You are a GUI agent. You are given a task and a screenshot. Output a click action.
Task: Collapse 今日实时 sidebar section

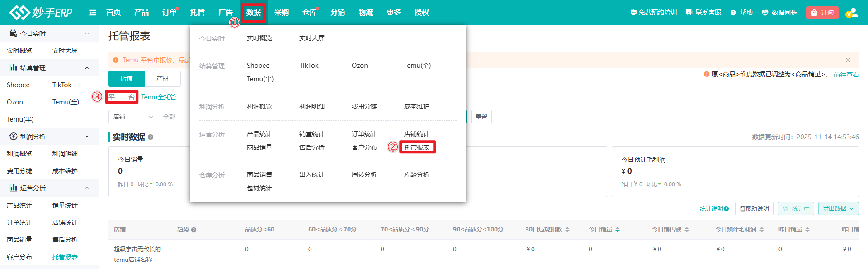pos(87,33)
